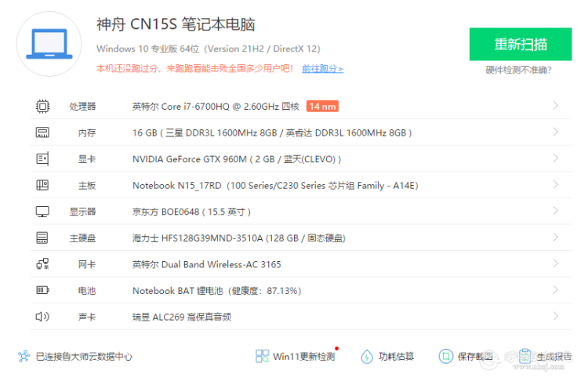Open Win11更新检测 update check
Viewport: 588px width, 381px height.
click(x=296, y=357)
